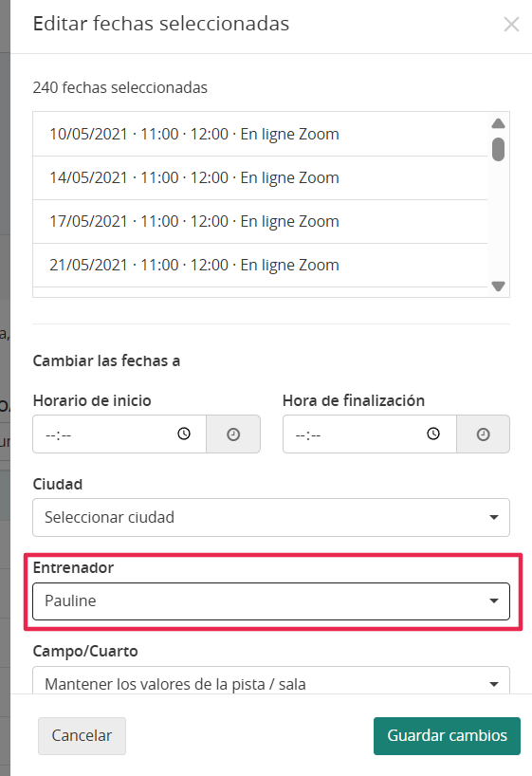Click the date list scroll down arrow
Viewport: 532px width, 776px height.
coord(499,286)
